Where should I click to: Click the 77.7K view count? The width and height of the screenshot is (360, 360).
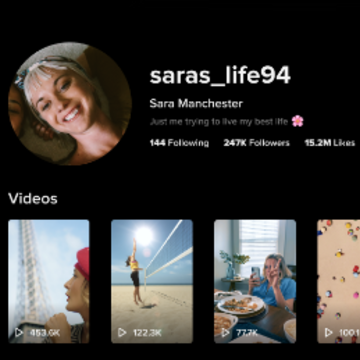(x=247, y=333)
